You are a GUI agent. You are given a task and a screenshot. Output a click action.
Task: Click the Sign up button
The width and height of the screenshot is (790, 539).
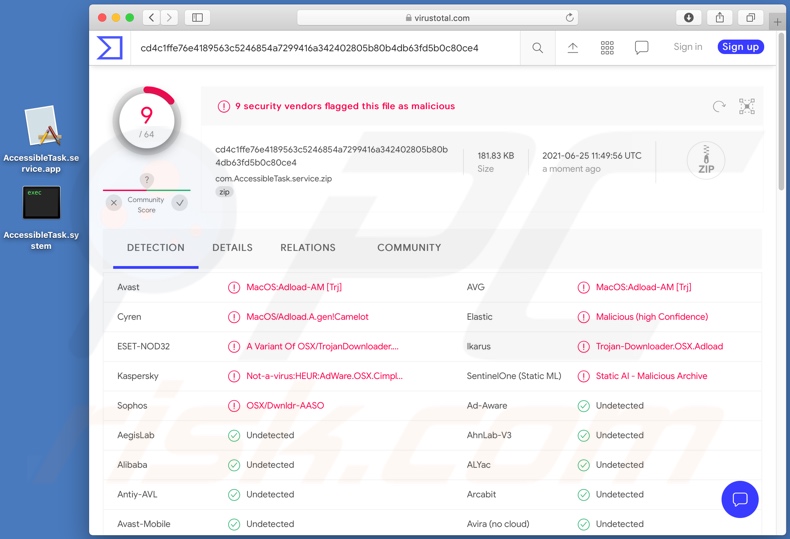741,47
